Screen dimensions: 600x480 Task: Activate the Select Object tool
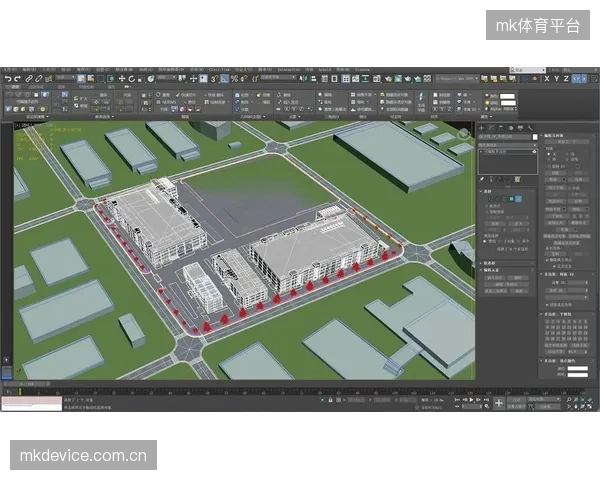(81, 79)
